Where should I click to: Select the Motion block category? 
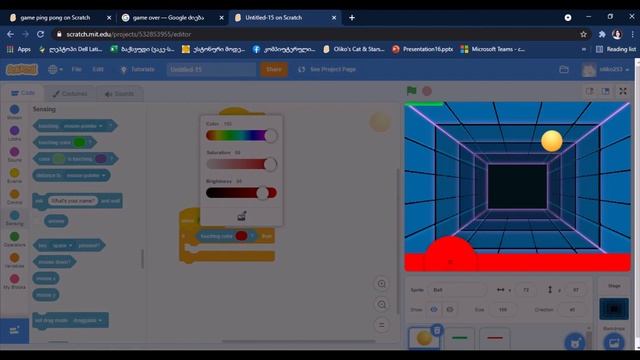click(14, 111)
